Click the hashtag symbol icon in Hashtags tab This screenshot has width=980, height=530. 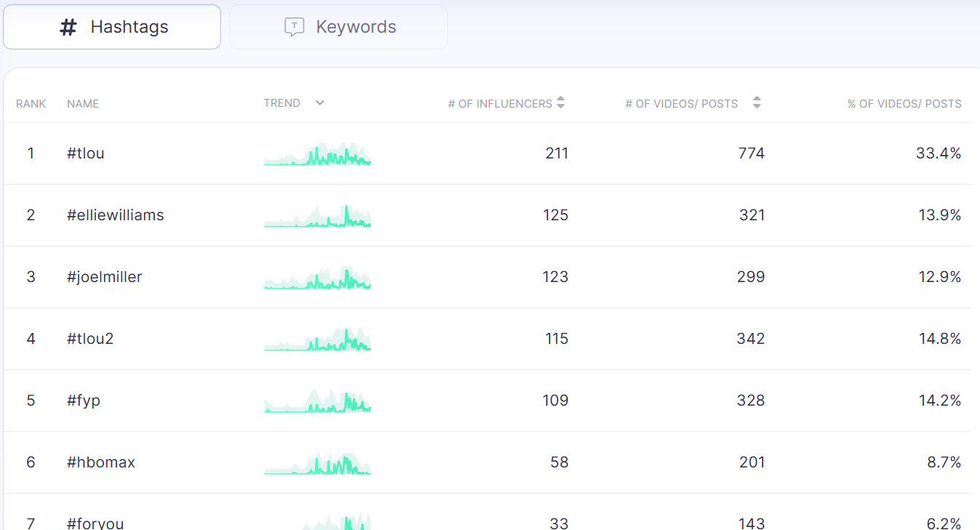point(68,28)
